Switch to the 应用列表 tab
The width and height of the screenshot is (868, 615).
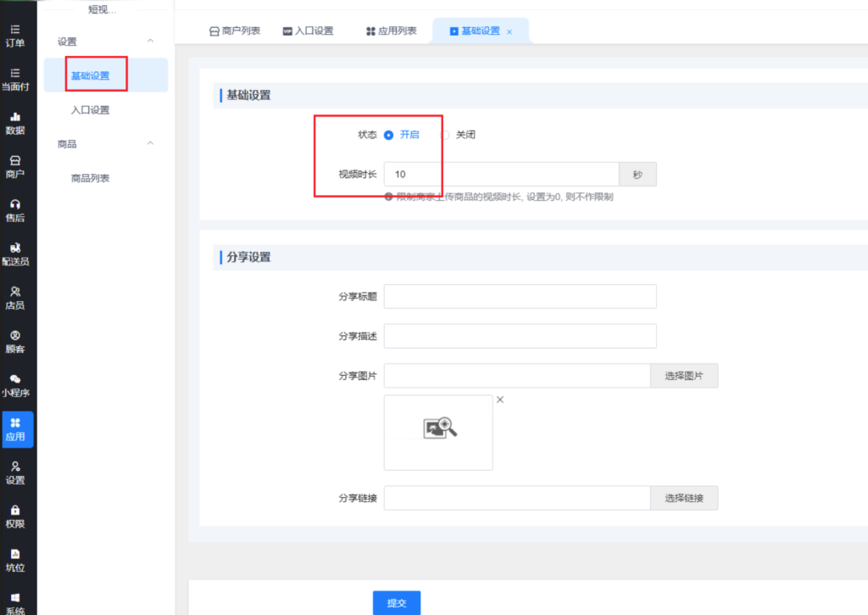click(392, 31)
